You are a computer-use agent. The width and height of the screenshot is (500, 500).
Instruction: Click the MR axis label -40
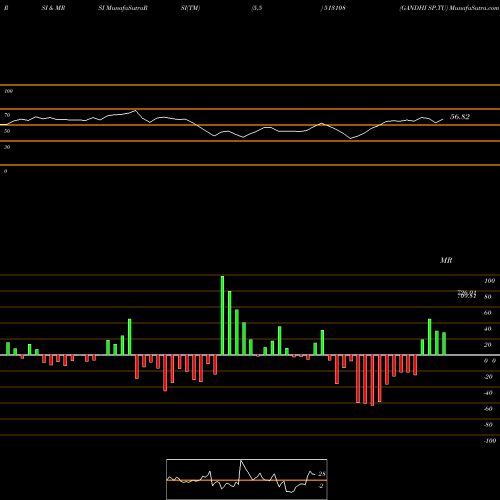point(488,393)
